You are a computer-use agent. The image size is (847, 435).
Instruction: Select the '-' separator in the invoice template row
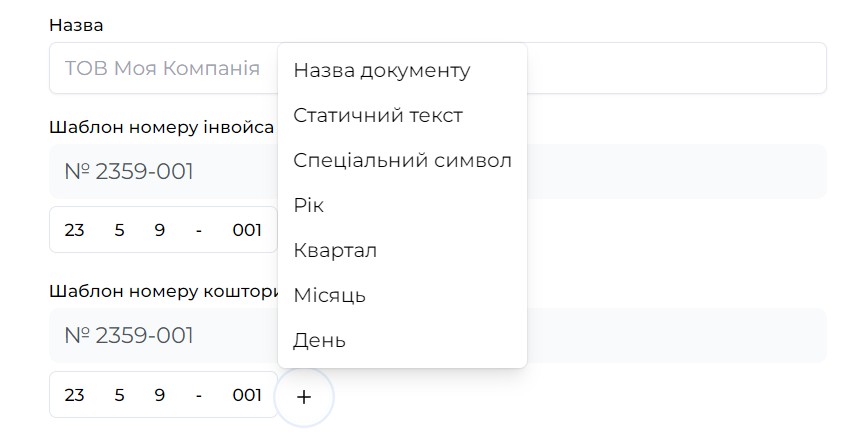click(199, 230)
